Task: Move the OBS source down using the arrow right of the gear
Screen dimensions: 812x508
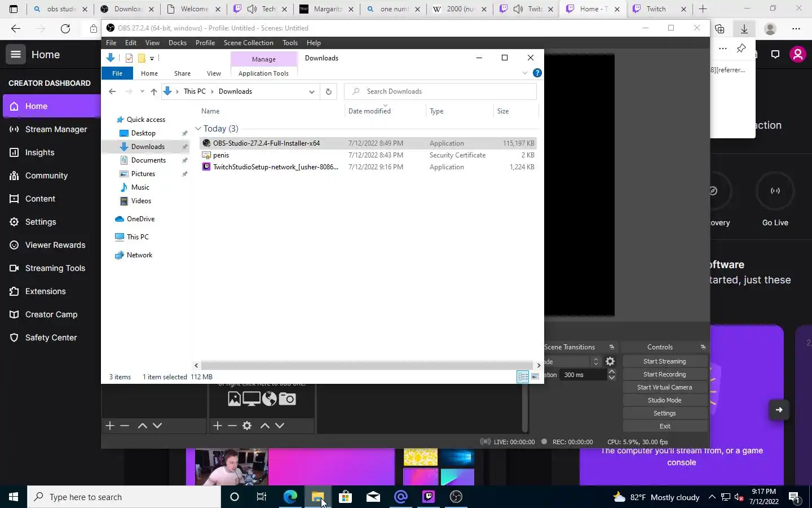Action: (280, 426)
